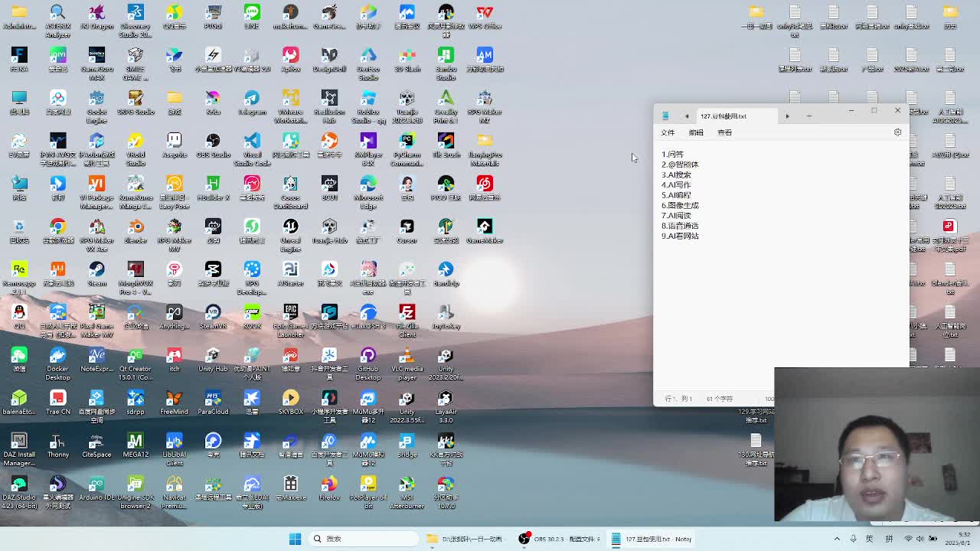Open the File Explorer taskbar item

click(465, 539)
